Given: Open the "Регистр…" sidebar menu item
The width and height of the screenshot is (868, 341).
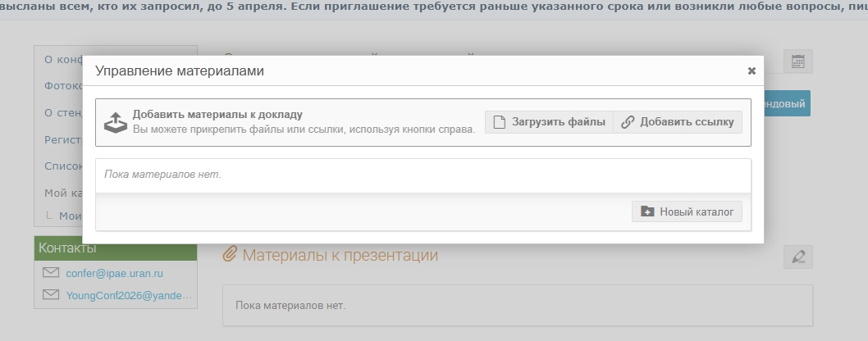Looking at the screenshot, I should 62,139.
